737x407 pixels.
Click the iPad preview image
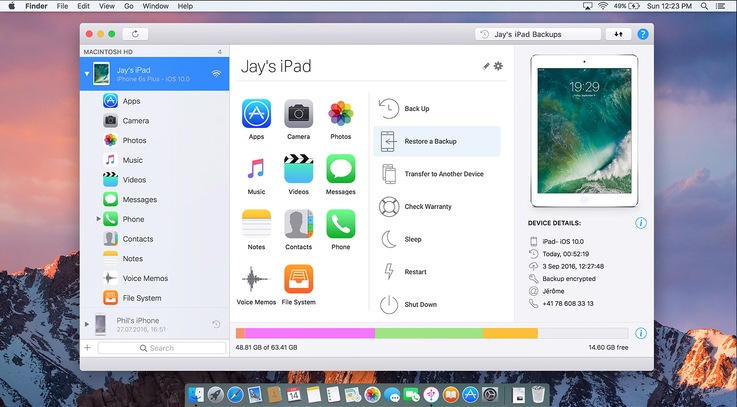(x=584, y=131)
